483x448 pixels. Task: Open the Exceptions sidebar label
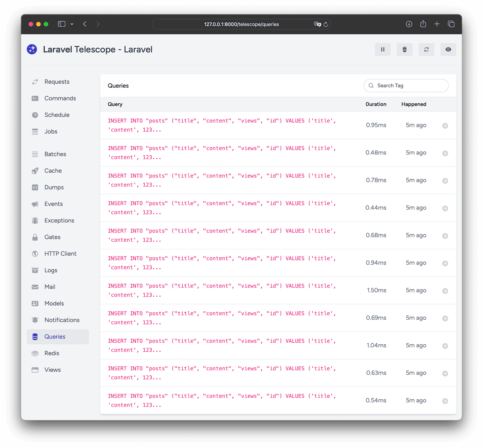(59, 221)
